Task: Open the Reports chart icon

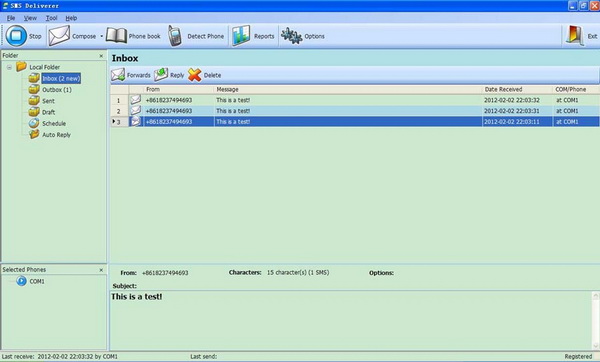Action: click(x=241, y=36)
